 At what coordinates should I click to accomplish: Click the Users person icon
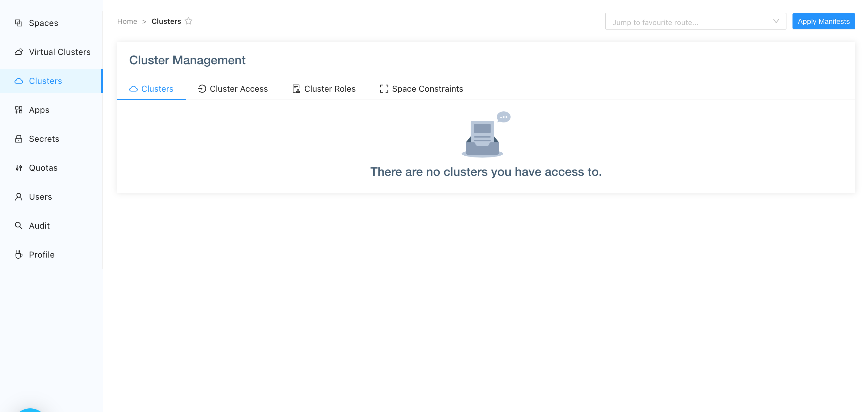(19, 197)
